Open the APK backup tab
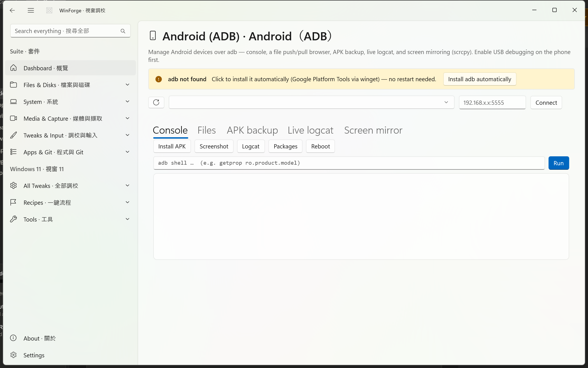This screenshot has width=588, height=368. tap(252, 130)
